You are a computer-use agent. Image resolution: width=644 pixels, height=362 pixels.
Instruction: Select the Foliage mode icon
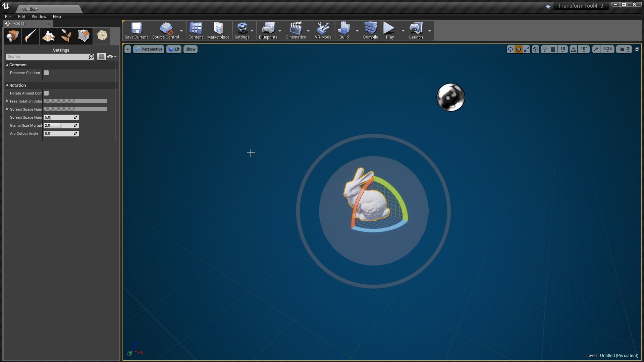pos(66,36)
